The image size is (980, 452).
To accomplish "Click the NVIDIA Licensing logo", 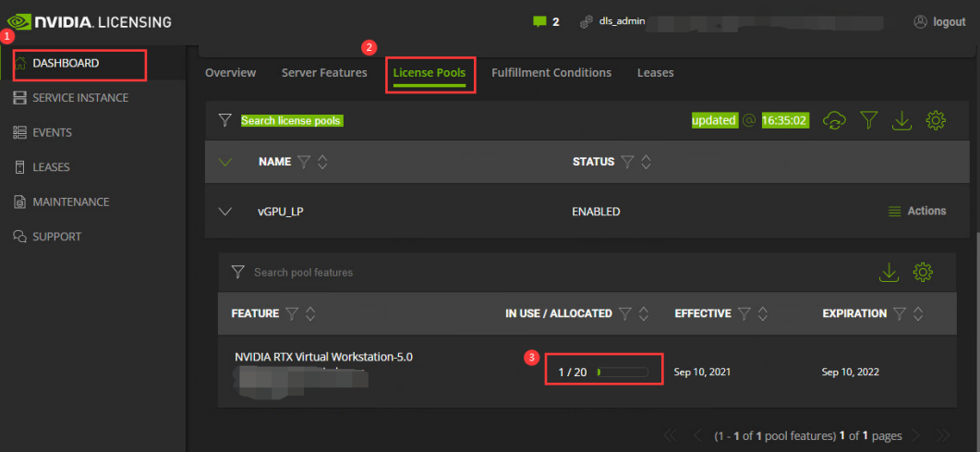I will pyautogui.click(x=89, y=22).
